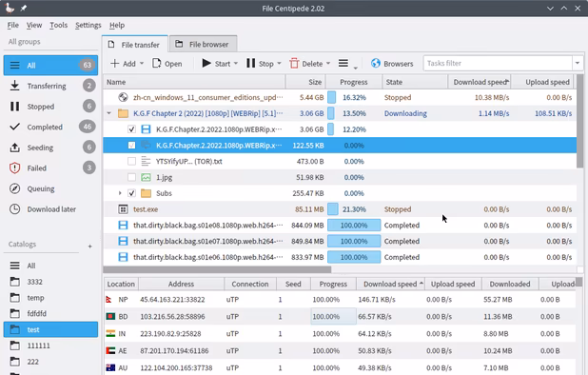Expand the Subs folder
Image resolution: width=588 pixels, height=375 pixels.
[x=120, y=193]
